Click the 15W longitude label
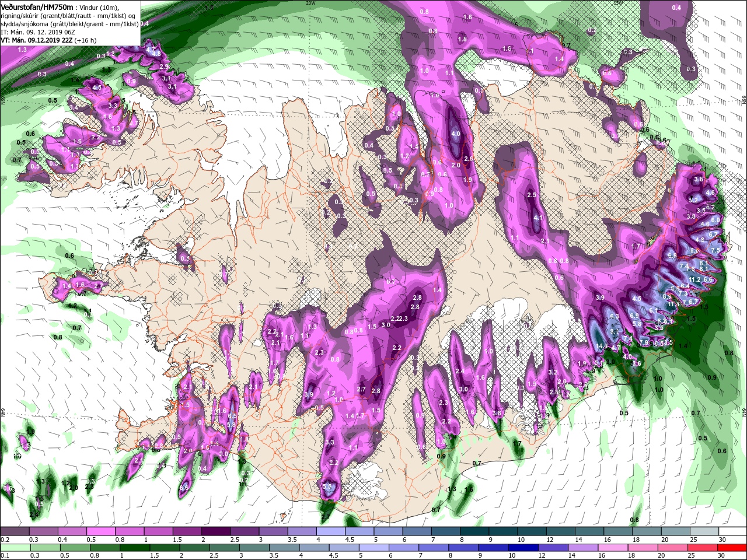747x560 pixels. point(619,2)
